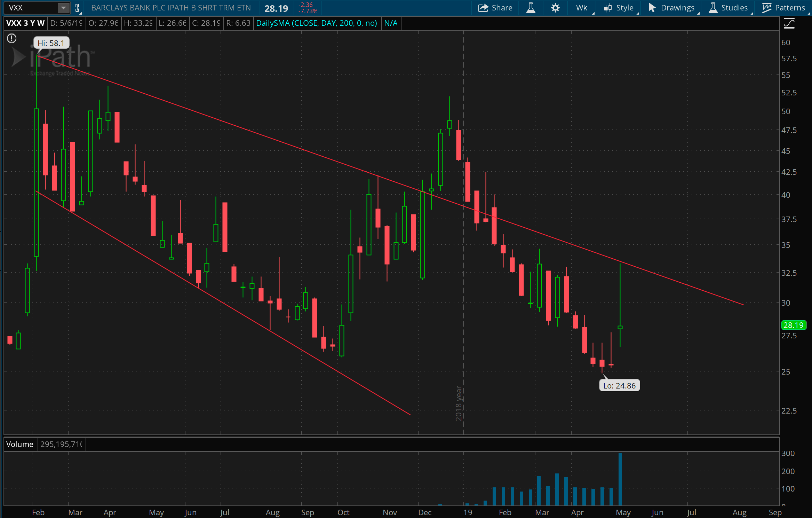Click the Share arrow icon

click(483, 8)
